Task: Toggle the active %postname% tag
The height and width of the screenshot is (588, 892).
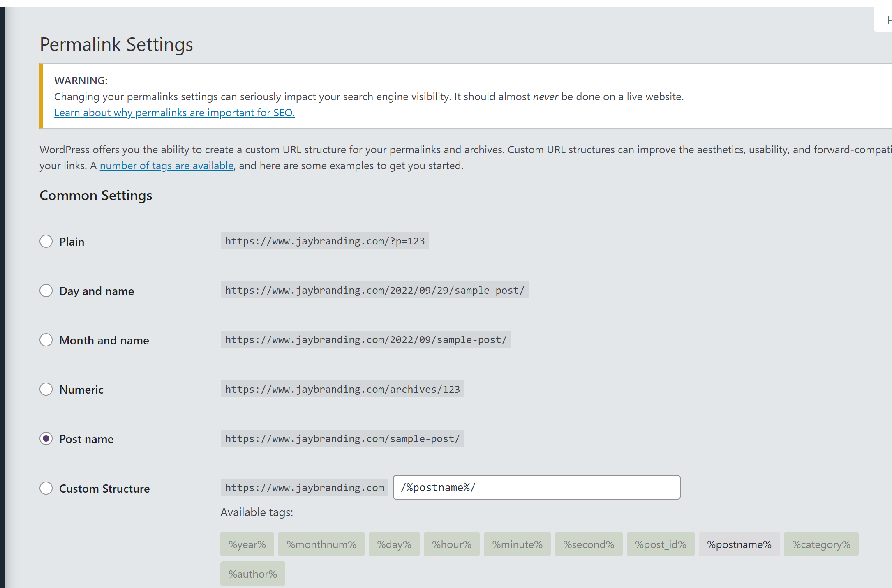Action: [x=739, y=544]
